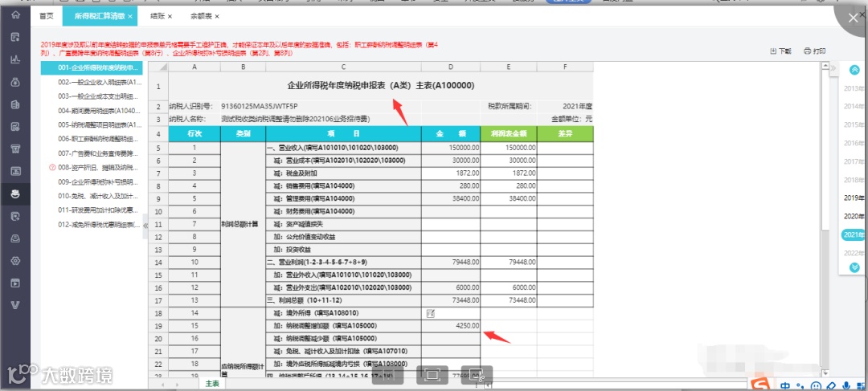This screenshot has height=391, width=868.
Task: Click the highlighted tax module sidebar icon
Action: point(15,193)
